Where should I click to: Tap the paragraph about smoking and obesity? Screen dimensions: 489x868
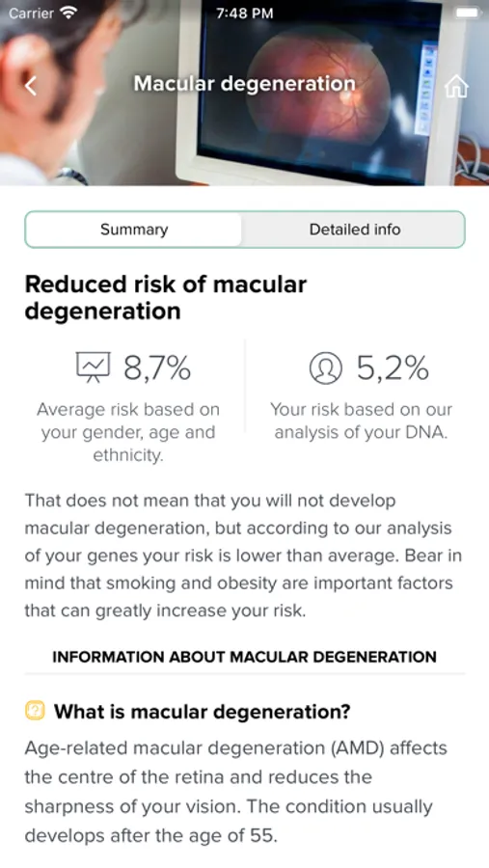click(243, 556)
